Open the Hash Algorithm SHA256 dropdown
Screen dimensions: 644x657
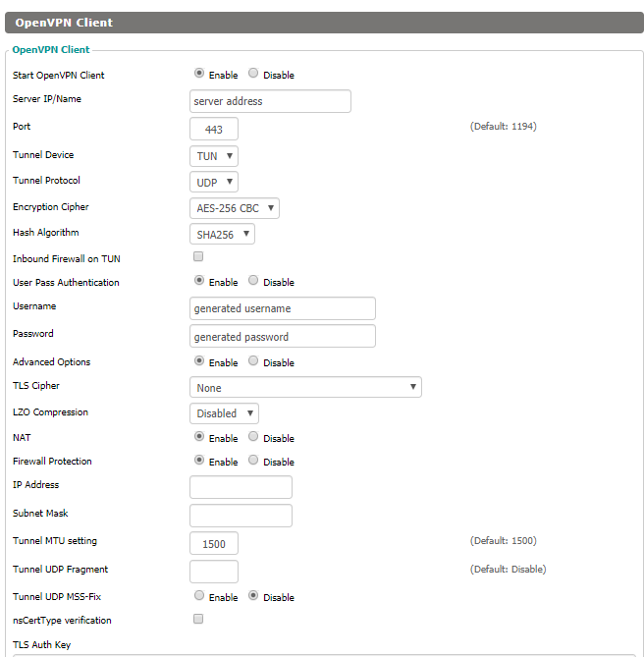(222, 235)
